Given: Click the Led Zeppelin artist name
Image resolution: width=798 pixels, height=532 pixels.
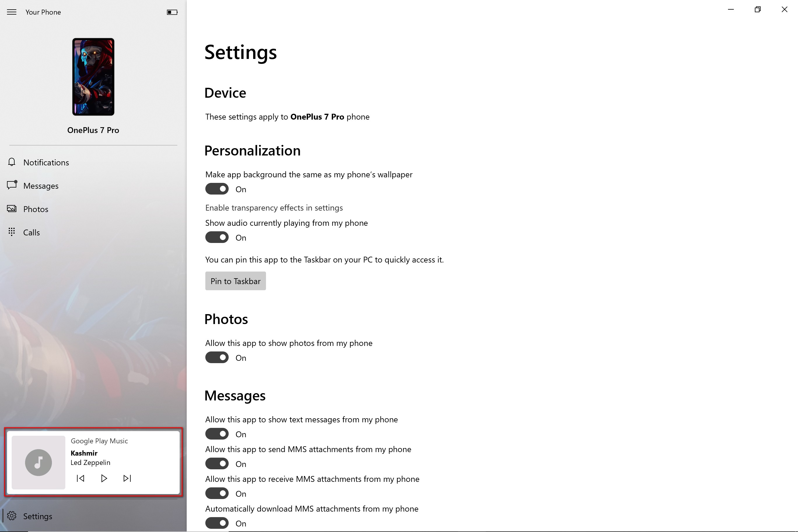Looking at the screenshot, I should (90, 463).
